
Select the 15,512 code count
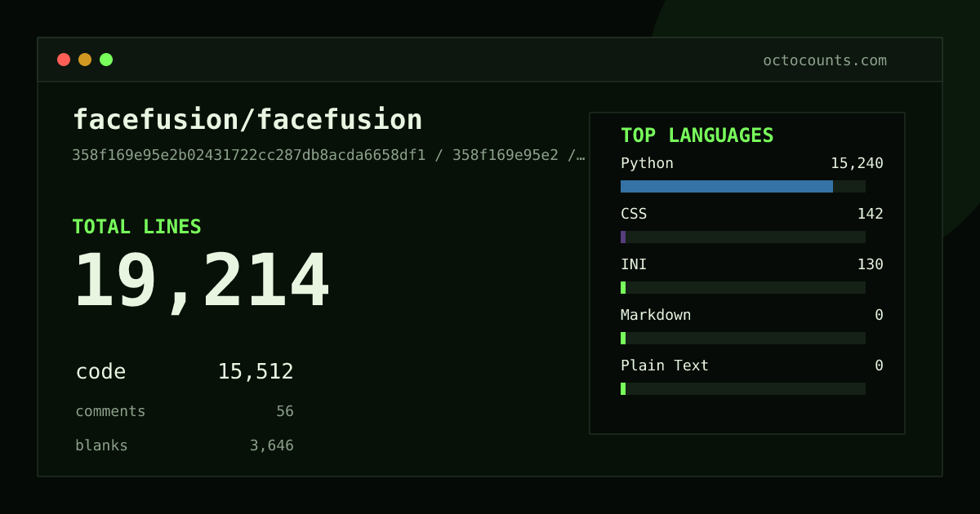[x=256, y=372]
